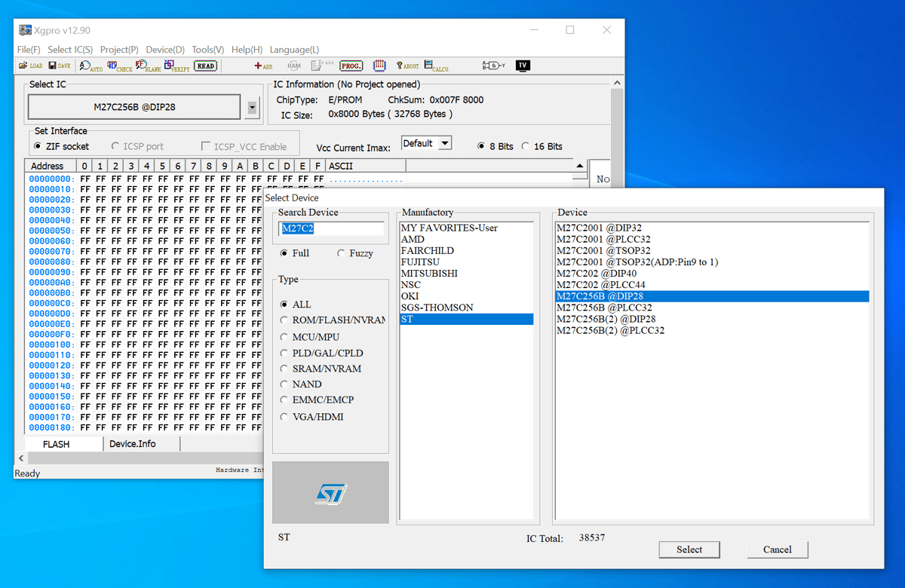Open the File(F) menu
The height and width of the screenshot is (588, 905).
[x=29, y=50]
